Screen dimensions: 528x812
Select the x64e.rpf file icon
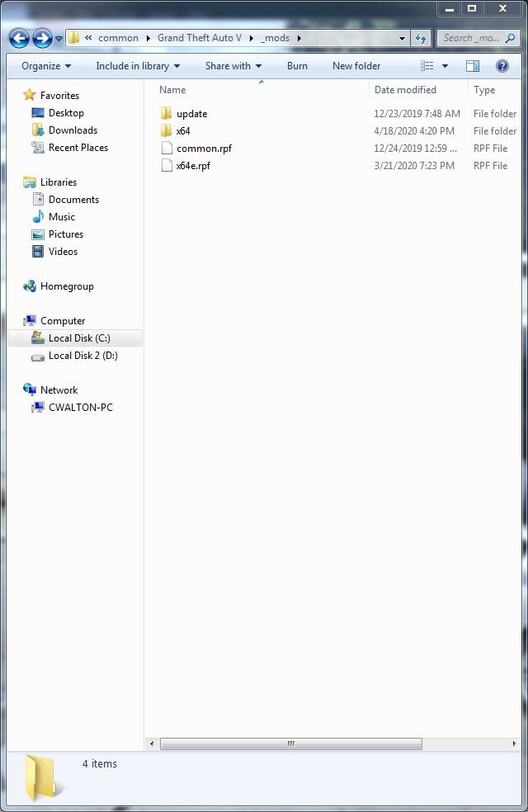[x=167, y=165]
